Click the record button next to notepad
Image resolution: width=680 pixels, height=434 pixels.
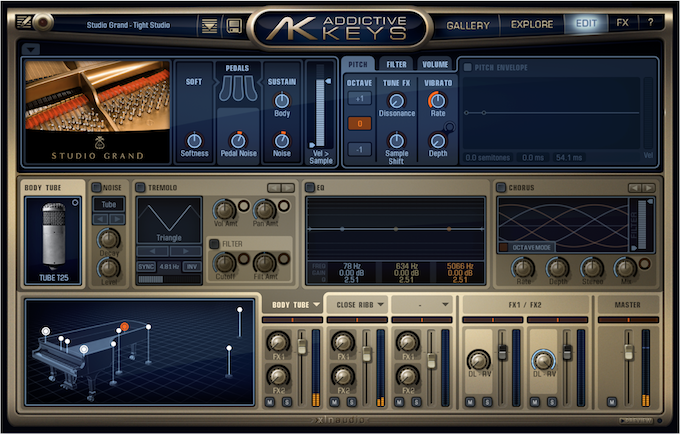(43, 22)
